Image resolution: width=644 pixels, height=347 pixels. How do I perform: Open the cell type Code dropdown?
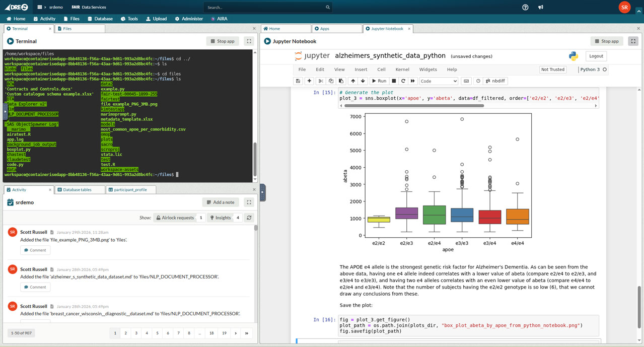tap(439, 81)
